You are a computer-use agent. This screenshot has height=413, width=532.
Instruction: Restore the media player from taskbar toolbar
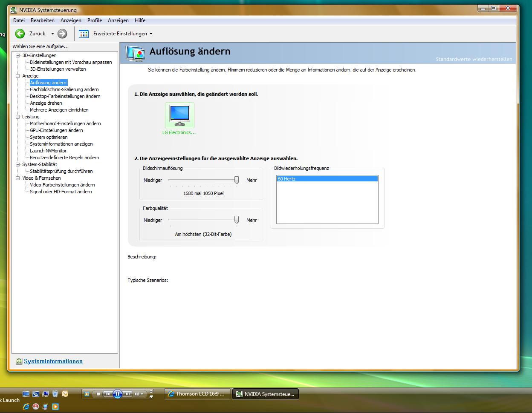[151, 397]
